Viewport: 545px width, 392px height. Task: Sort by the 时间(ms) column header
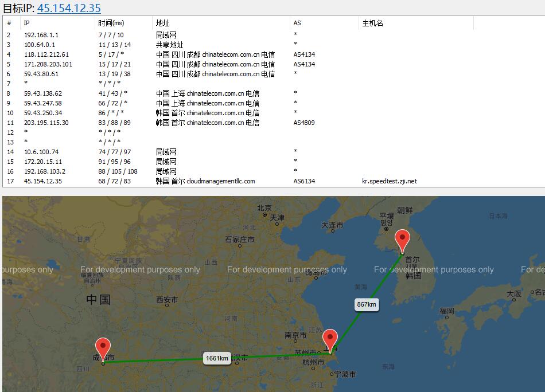[x=111, y=23]
